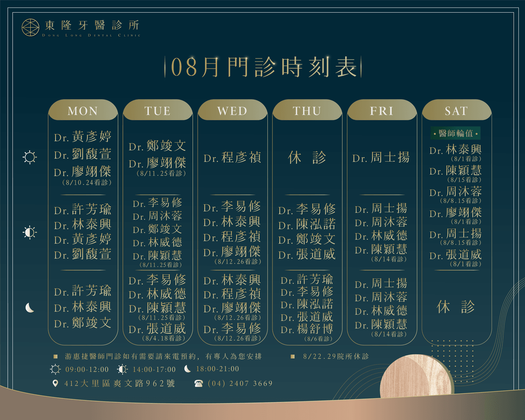Screen dimensions: 525x420
Task: Click the 醫師輪值 badge in SAT column
Action: tap(456, 133)
